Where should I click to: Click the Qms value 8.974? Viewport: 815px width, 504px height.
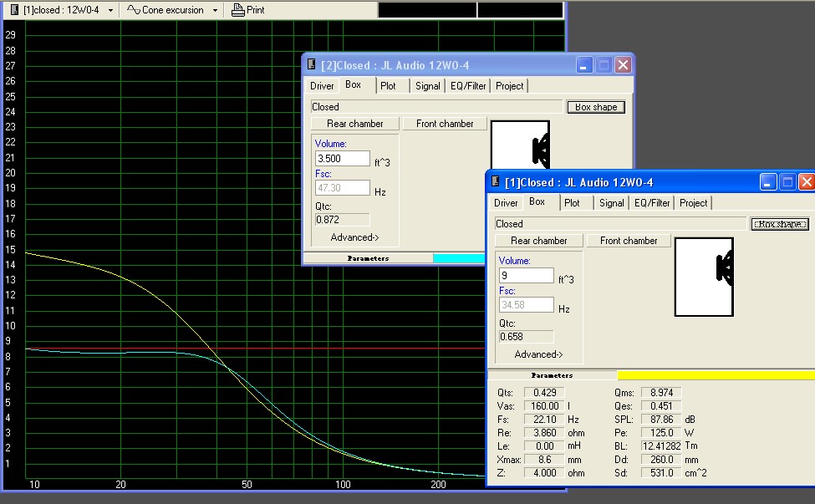661,393
